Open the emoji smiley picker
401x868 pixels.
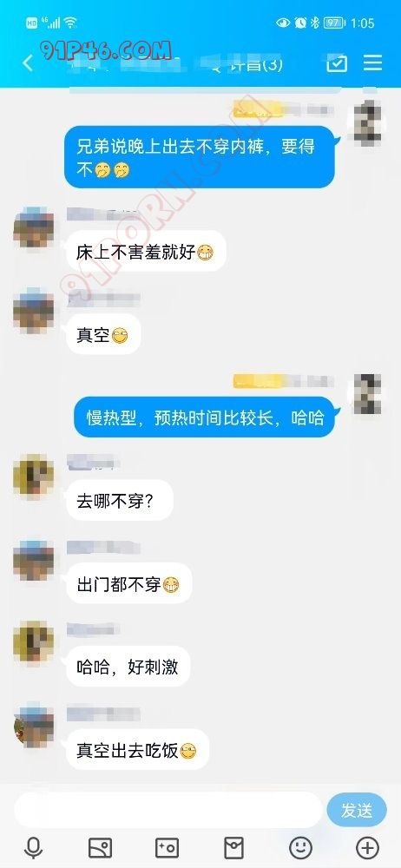point(300,847)
